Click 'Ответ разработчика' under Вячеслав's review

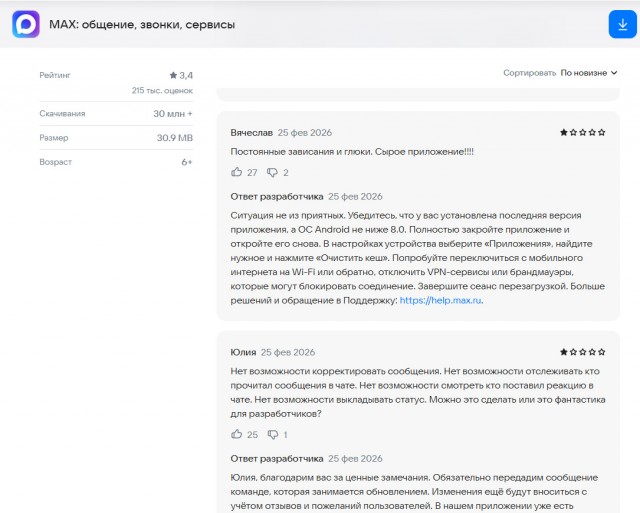tap(277, 197)
